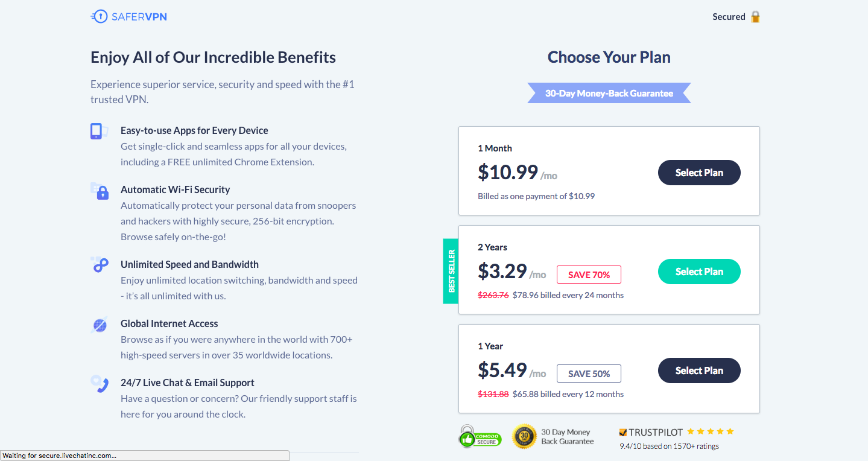Select the 1 Month plan button

pyautogui.click(x=699, y=173)
